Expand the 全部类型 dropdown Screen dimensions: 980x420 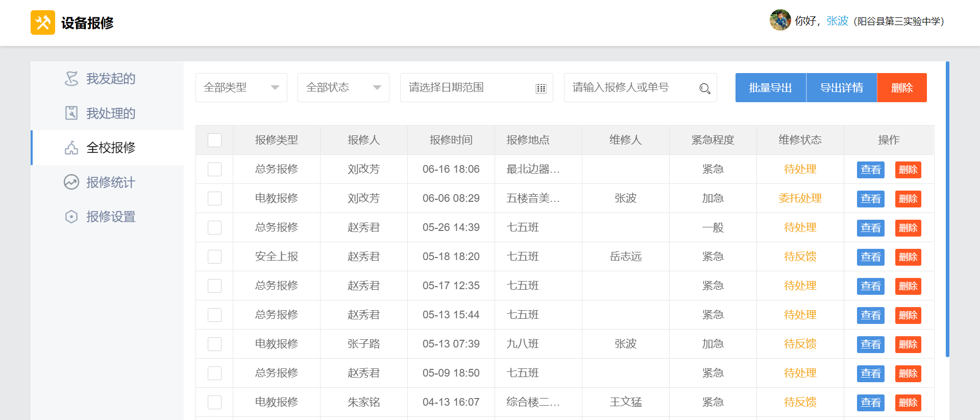coord(241,87)
